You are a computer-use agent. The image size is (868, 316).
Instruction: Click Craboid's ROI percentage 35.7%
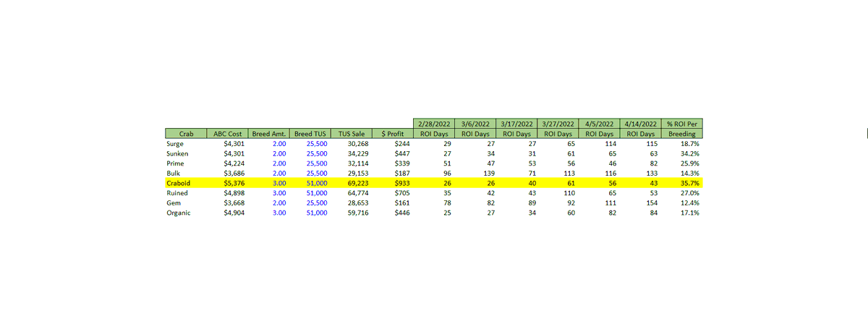click(x=689, y=184)
